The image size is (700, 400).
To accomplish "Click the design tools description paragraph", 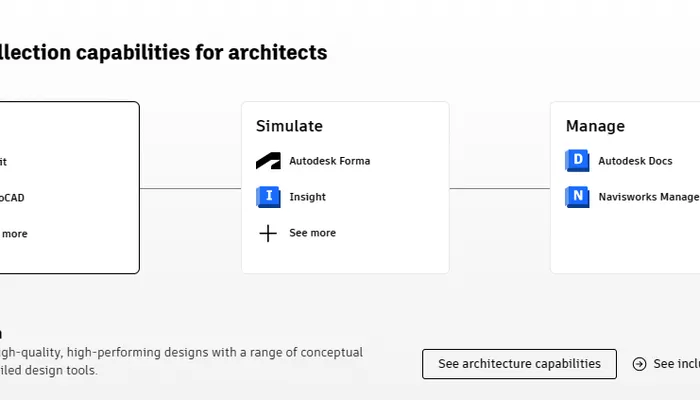I will (x=180, y=361).
